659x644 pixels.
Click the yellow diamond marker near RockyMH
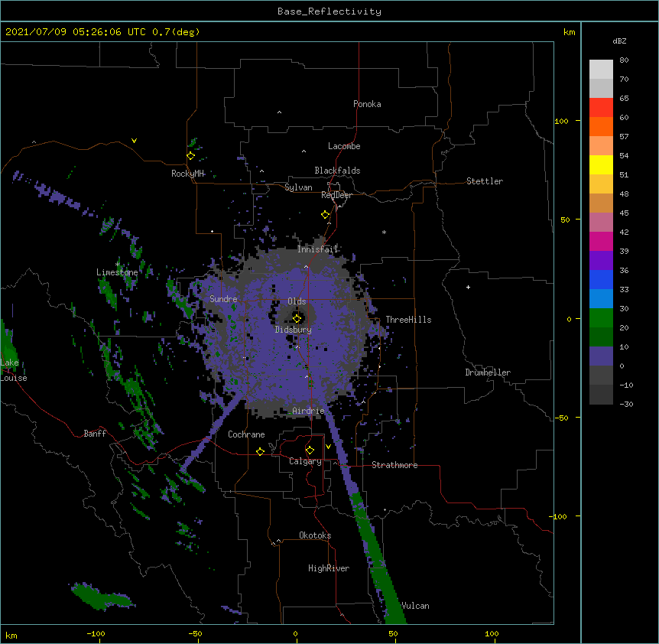tap(191, 156)
